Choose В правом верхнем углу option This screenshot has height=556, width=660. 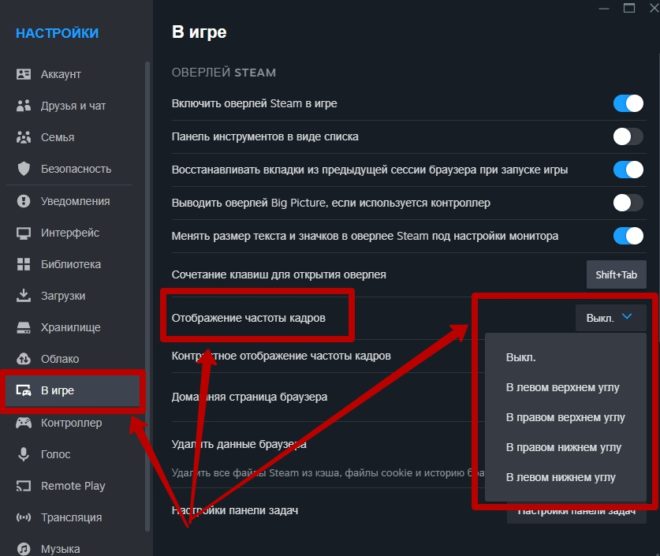point(565,417)
